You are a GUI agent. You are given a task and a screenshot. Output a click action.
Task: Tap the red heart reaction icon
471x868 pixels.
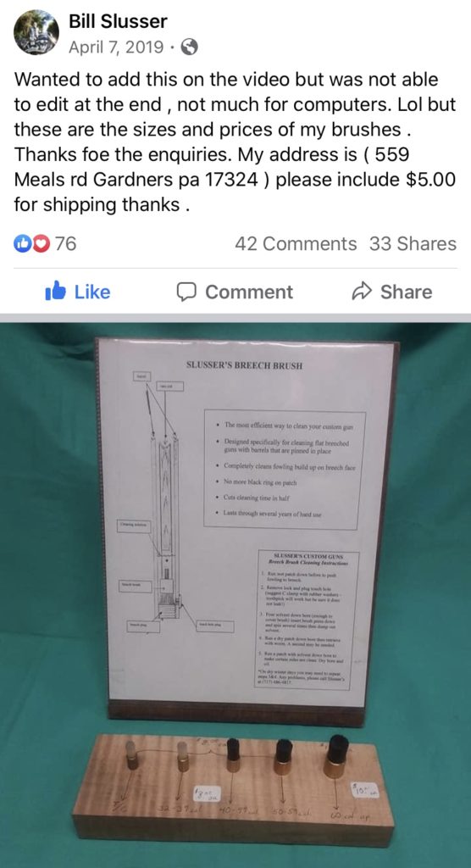pos(41,243)
